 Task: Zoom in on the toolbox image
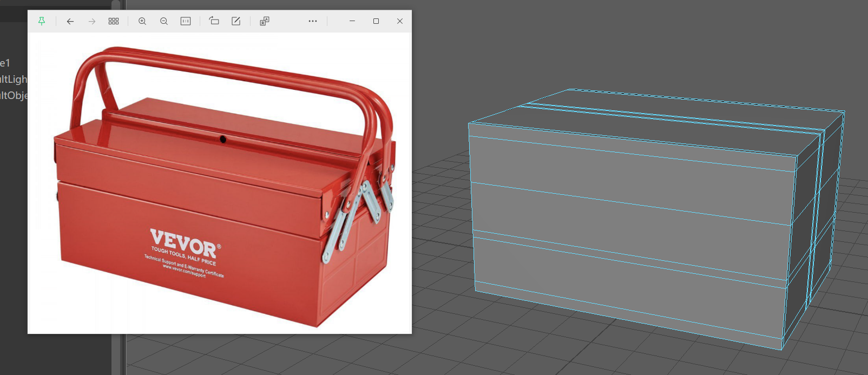click(142, 21)
